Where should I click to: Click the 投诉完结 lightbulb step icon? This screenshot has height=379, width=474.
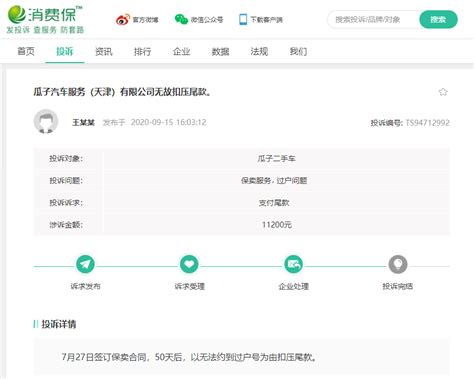click(x=398, y=264)
